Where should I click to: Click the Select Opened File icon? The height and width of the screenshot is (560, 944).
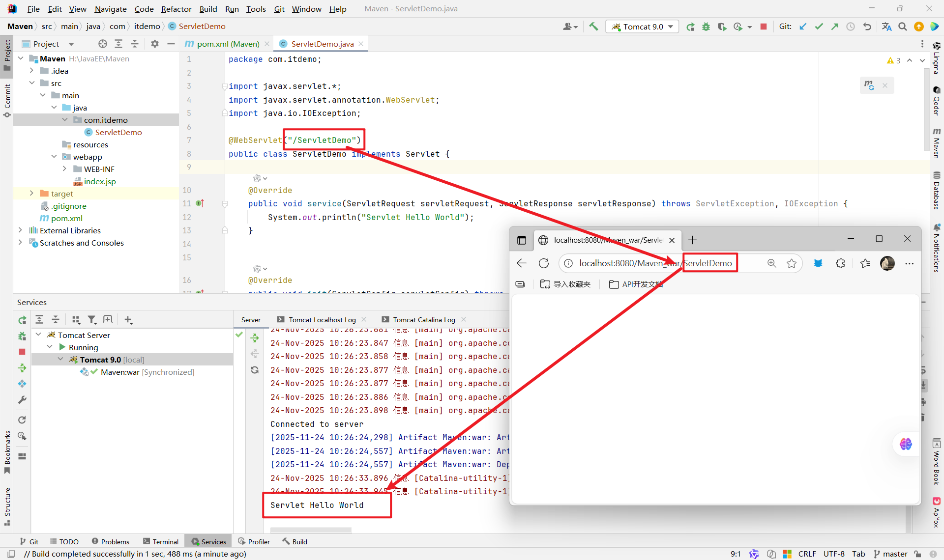(102, 44)
